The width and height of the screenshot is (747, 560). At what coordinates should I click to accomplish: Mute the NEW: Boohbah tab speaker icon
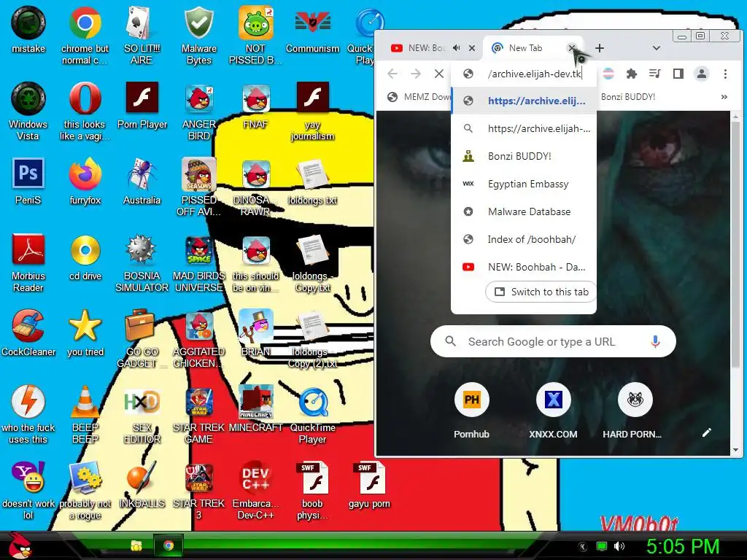point(457,47)
